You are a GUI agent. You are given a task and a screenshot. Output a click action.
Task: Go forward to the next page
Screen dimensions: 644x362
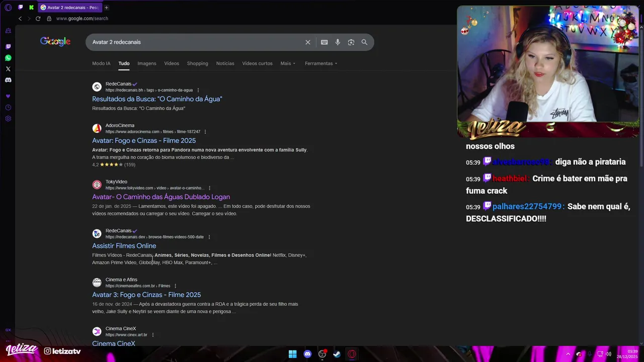[29, 19]
